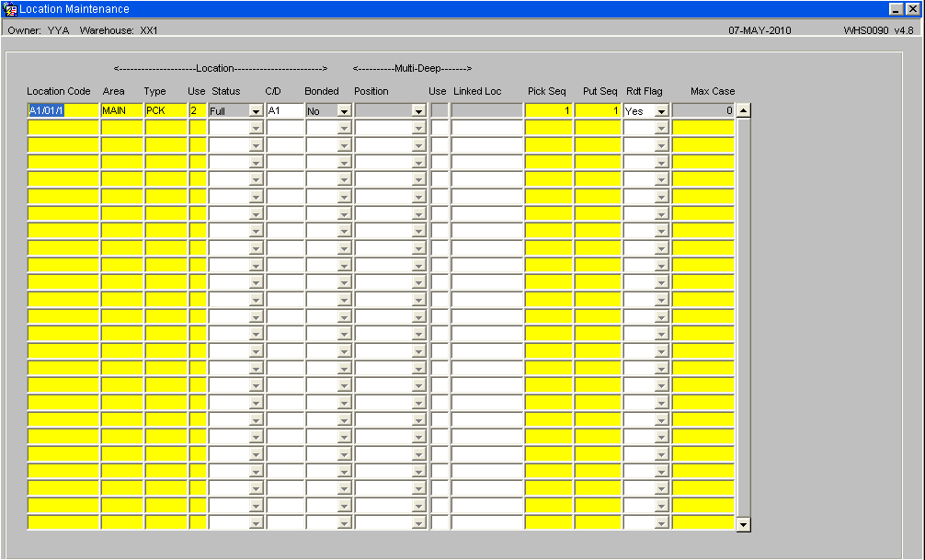This screenshot has width=925, height=560.
Task: Click the Rdt Flag column header
Action: pos(645,91)
